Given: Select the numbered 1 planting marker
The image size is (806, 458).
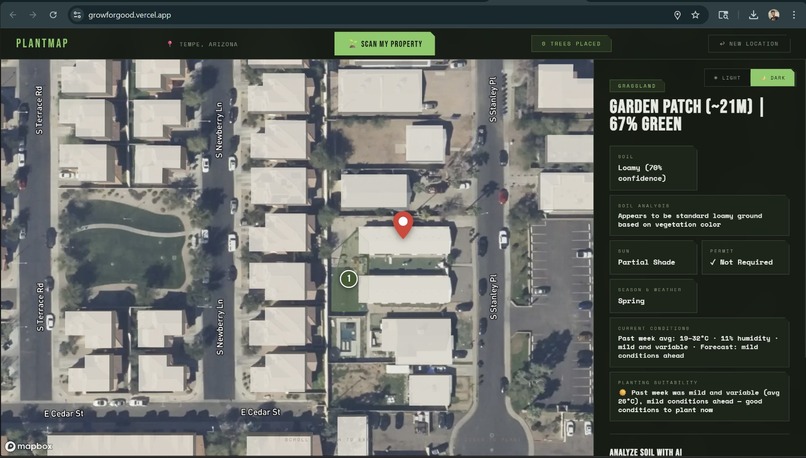Looking at the screenshot, I should (x=349, y=279).
